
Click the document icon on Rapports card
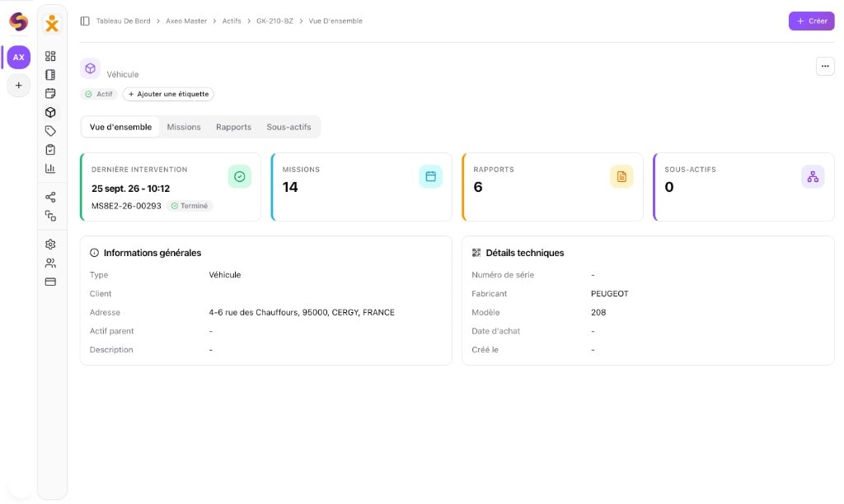click(x=621, y=176)
